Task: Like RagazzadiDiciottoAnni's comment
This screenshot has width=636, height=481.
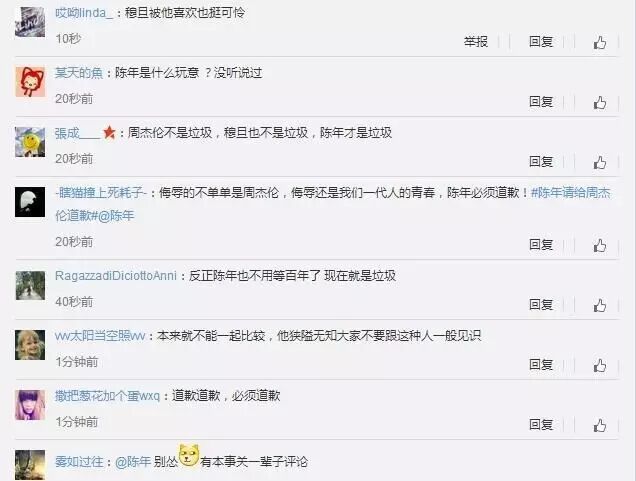Action: pos(600,305)
